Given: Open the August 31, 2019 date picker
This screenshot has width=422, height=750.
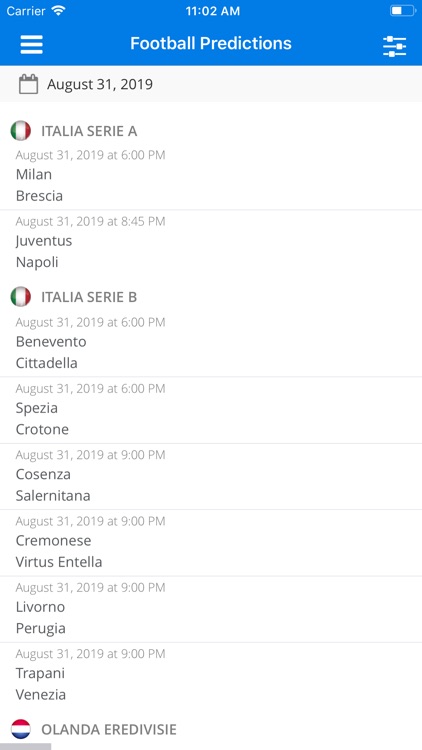Looking at the screenshot, I should coord(211,84).
